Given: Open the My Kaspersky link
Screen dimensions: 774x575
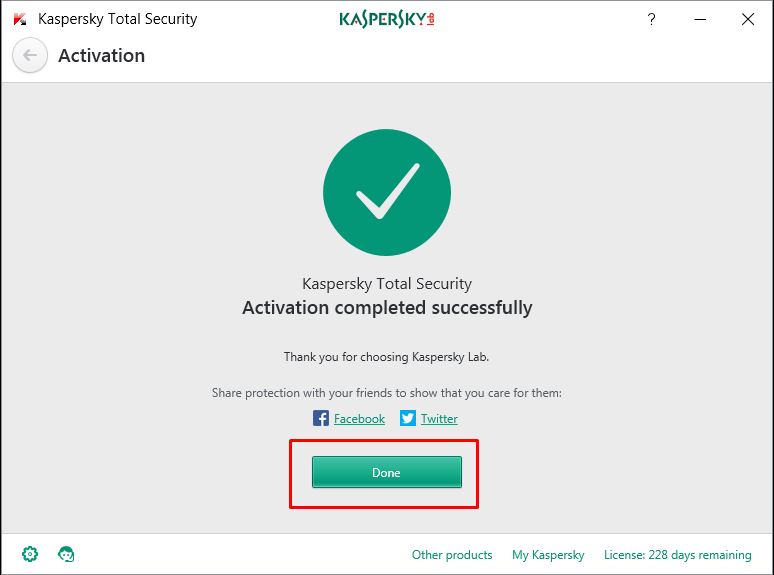Looking at the screenshot, I should pos(548,555).
